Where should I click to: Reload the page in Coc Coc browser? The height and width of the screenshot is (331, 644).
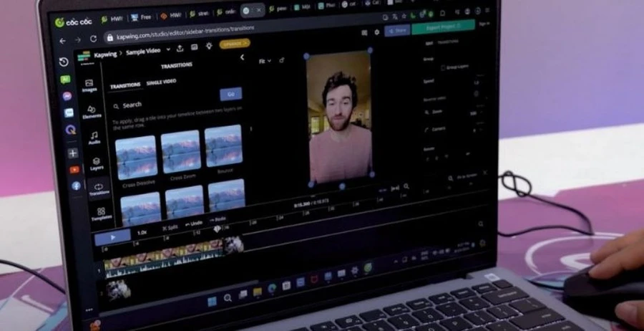(x=93, y=39)
